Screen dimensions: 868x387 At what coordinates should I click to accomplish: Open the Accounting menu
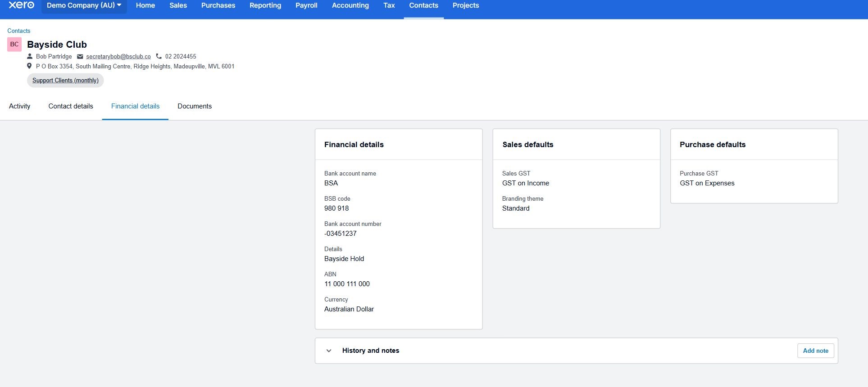[350, 5]
